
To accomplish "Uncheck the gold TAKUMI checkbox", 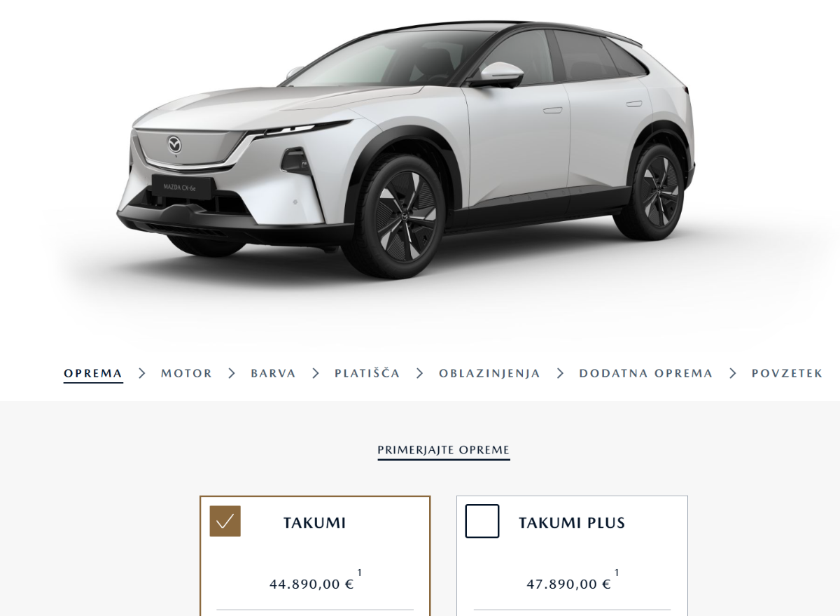I will [225, 521].
